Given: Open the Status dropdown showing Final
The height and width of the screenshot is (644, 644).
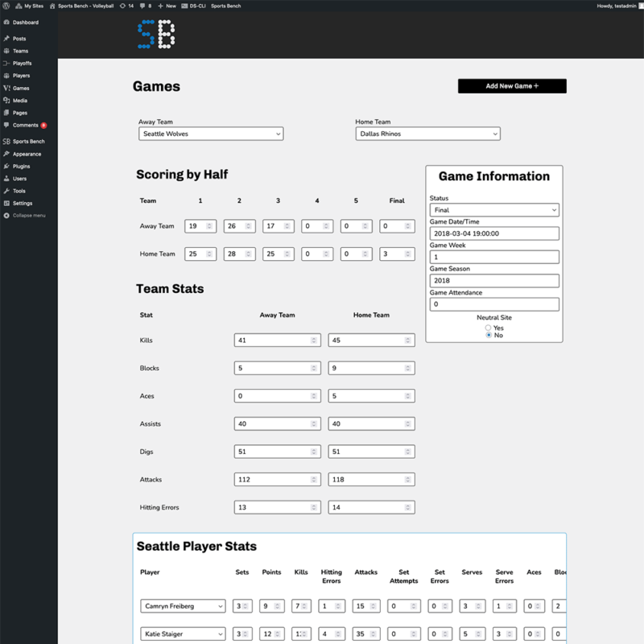Looking at the screenshot, I should tap(494, 210).
